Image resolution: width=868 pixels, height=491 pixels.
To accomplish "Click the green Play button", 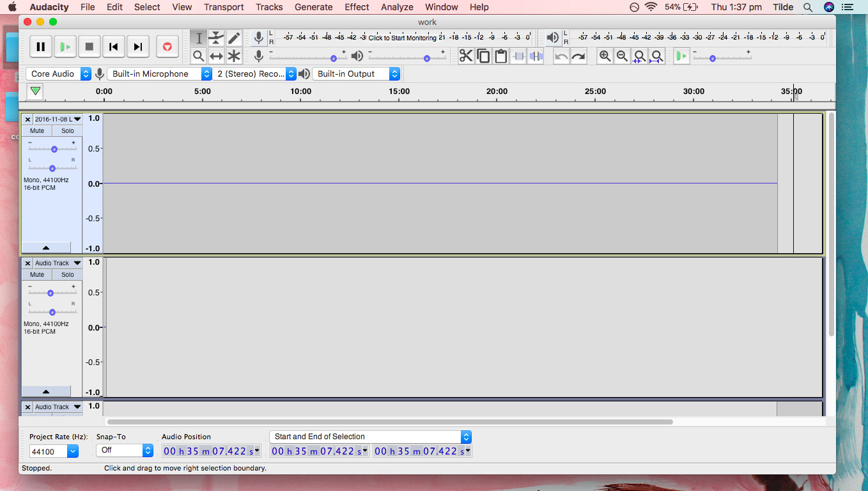I will click(x=65, y=47).
